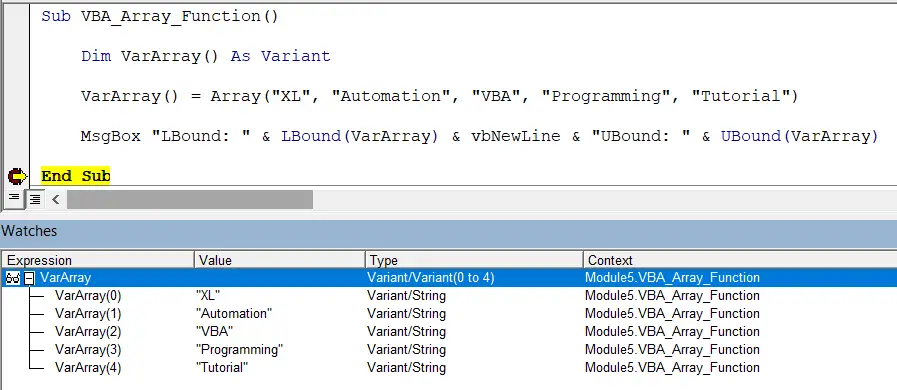Click the watch glasses icon beside VarArray
Screen dimensions: 897x390
pyautogui.click(x=13, y=278)
